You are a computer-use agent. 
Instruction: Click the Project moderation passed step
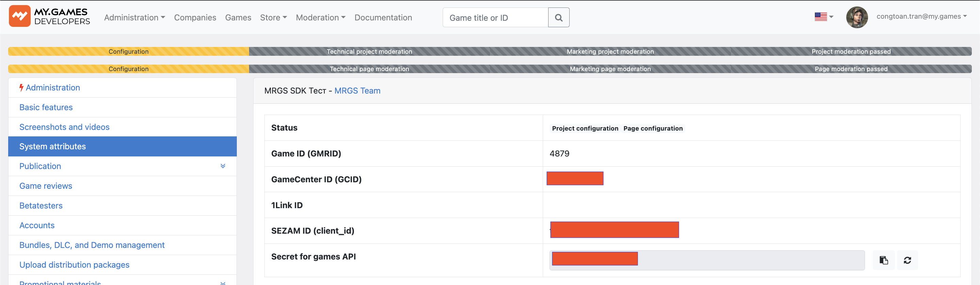(x=851, y=51)
